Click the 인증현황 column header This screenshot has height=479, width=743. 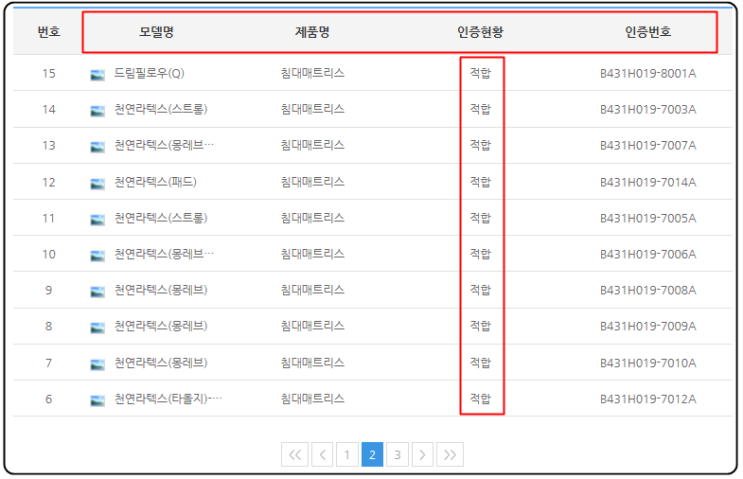click(480, 32)
